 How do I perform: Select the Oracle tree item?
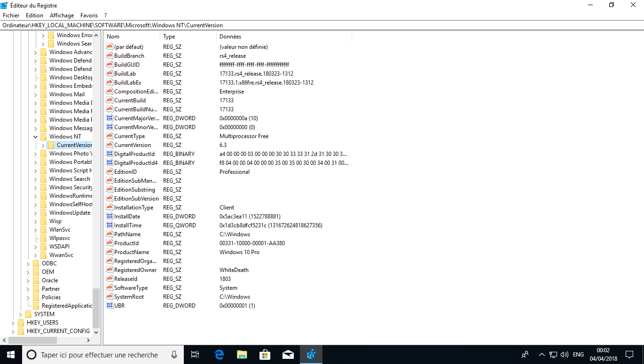click(x=50, y=280)
